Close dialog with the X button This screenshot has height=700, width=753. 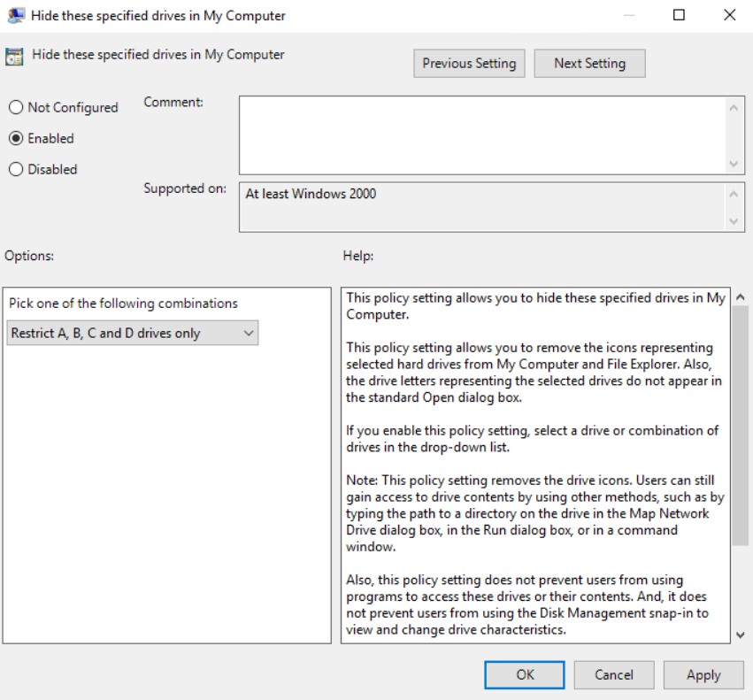[729, 15]
